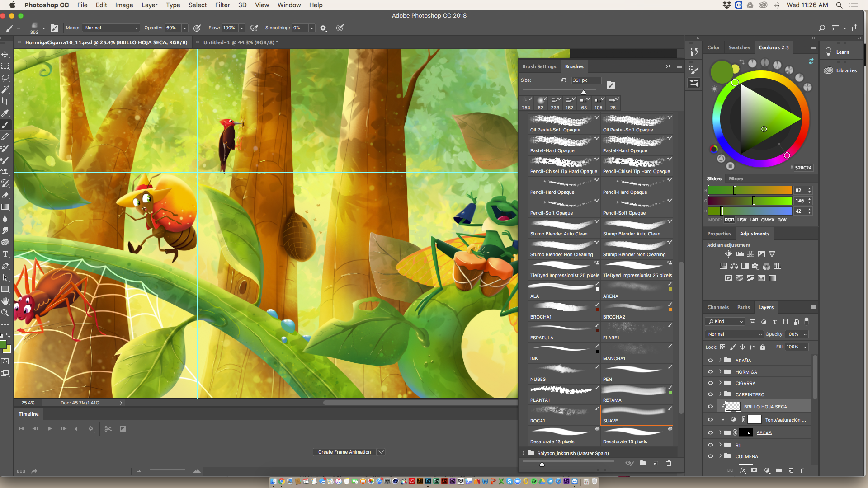Hide the CARPINTERO layer group
The image size is (868, 488).
(x=710, y=394)
